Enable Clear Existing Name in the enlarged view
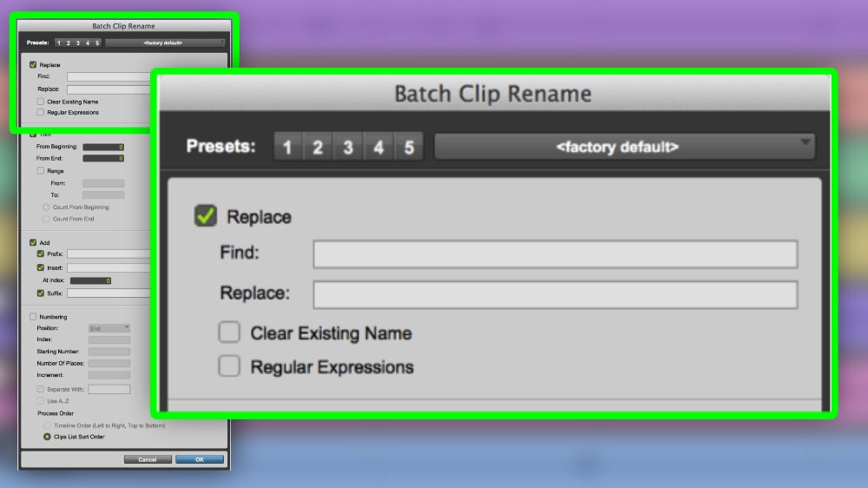The width and height of the screenshot is (868, 488). pyautogui.click(x=229, y=333)
